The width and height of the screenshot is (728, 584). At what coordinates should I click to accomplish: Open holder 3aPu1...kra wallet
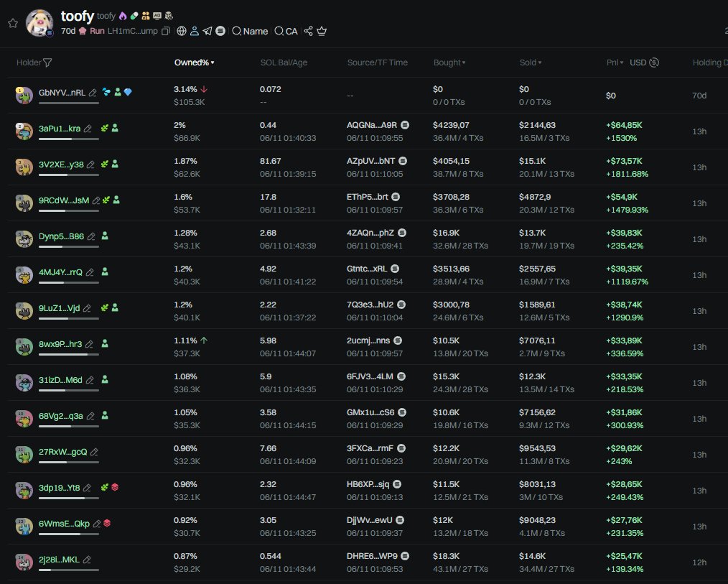coord(60,129)
